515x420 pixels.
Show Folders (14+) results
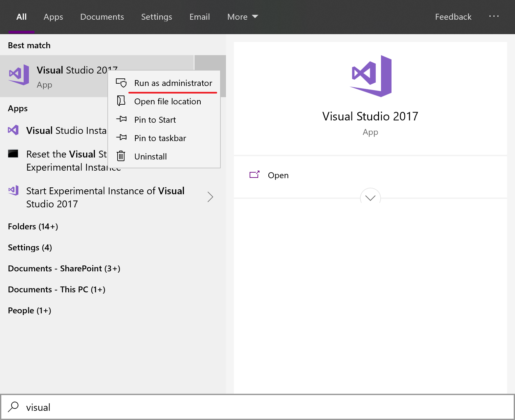pyautogui.click(x=33, y=226)
